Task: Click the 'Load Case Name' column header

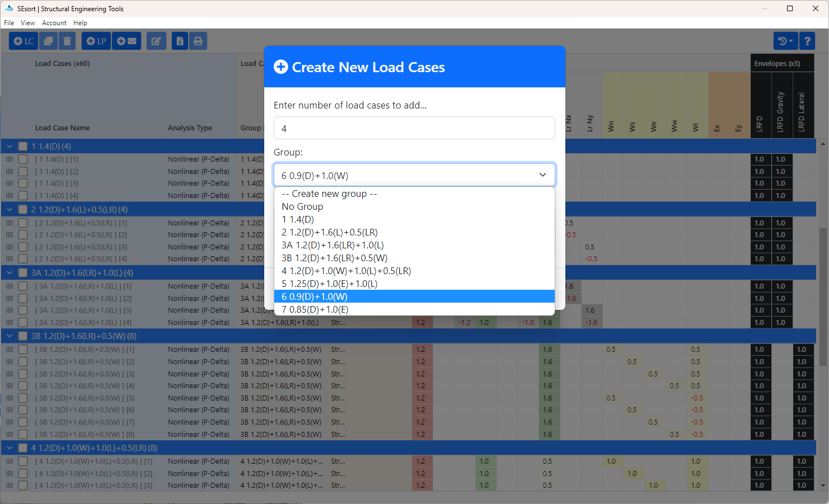Action: coord(62,128)
